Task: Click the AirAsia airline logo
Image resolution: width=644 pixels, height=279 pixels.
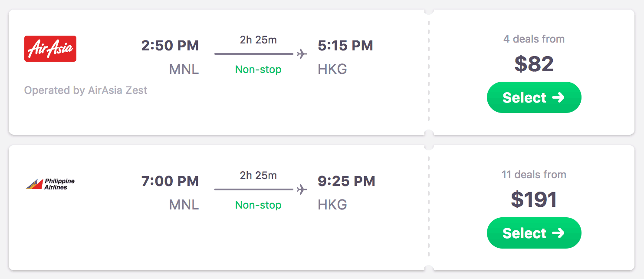Action: coord(50,49)
